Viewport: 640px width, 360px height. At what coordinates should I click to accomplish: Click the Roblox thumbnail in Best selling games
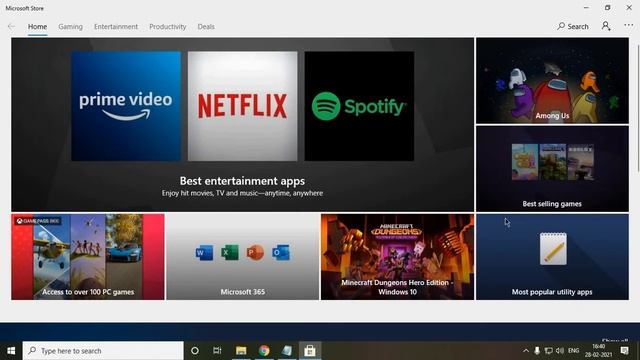tap(580, 162)
